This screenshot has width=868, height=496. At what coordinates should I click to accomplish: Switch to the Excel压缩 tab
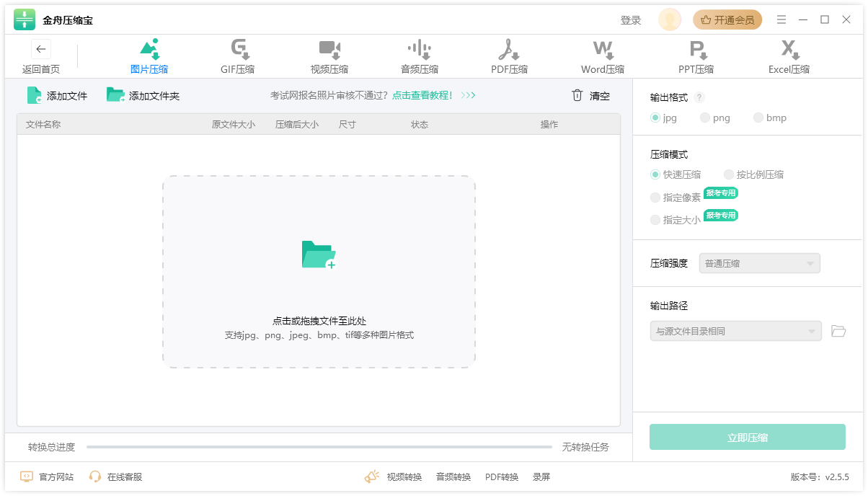789,58
